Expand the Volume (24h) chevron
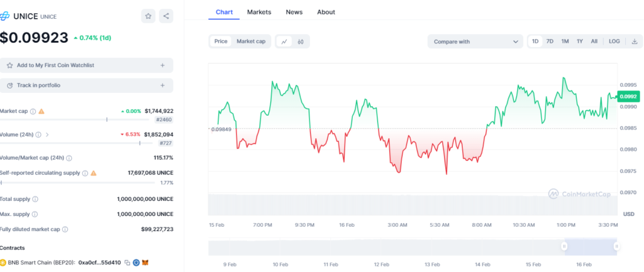The width and height of the screenshot is (644, 272). tap(47, 134)
